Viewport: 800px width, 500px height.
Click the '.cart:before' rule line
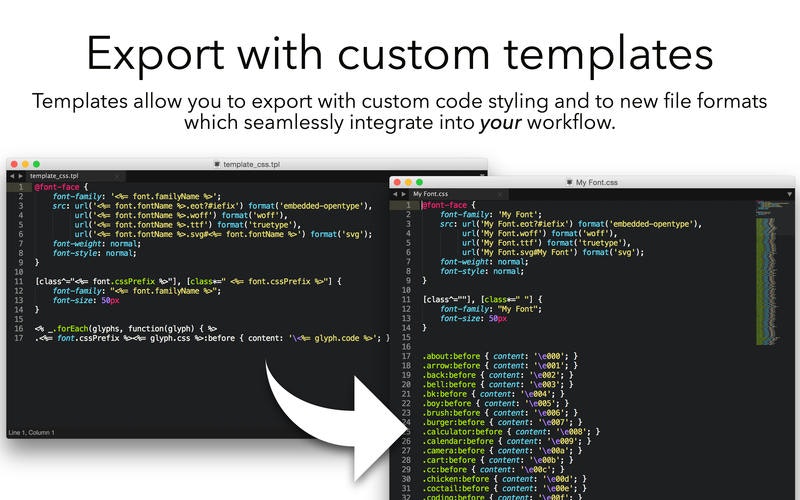pos(498,460)
